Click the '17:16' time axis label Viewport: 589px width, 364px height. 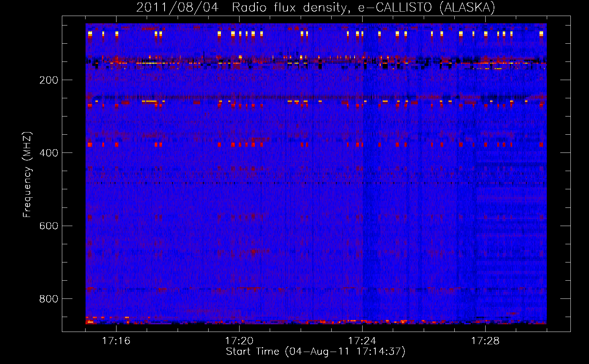[x=116, y=341]
